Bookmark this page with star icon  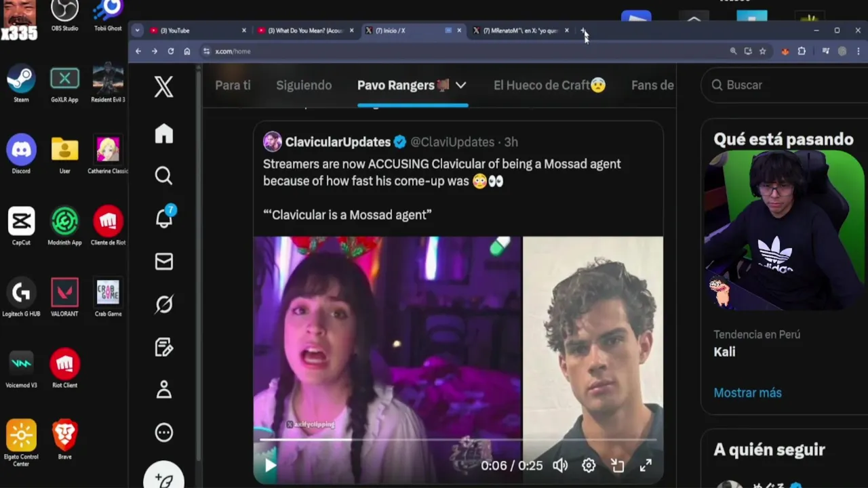[x=762, y=51]
